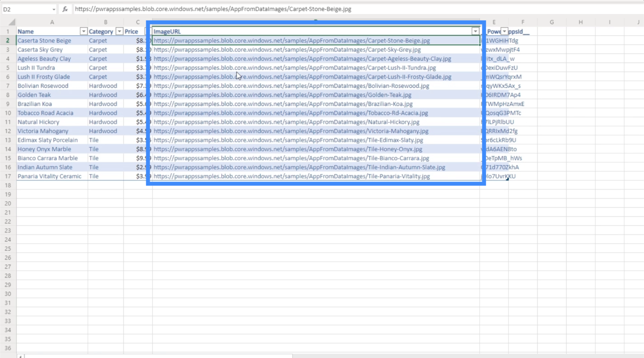Select Category cell for Caserta Sky Grey
The image size is (644, 358).
click(x=106, y=50)
